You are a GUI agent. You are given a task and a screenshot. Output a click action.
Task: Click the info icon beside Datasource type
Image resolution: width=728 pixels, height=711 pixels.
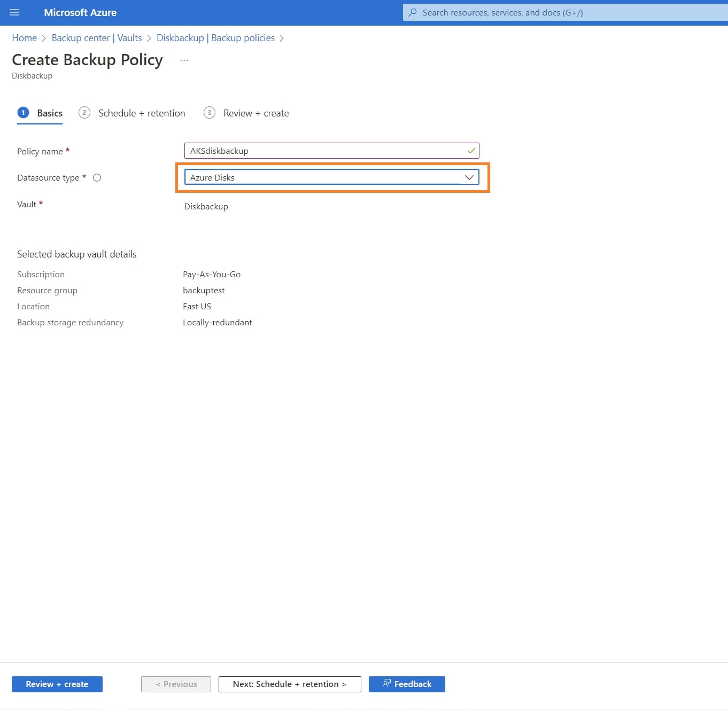(97, 178)
